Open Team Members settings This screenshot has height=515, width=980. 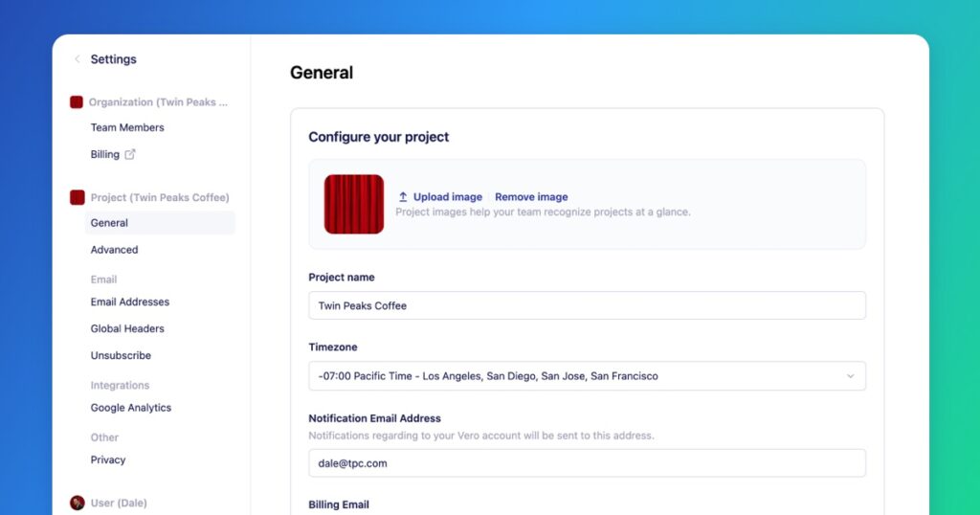(127, 127)
